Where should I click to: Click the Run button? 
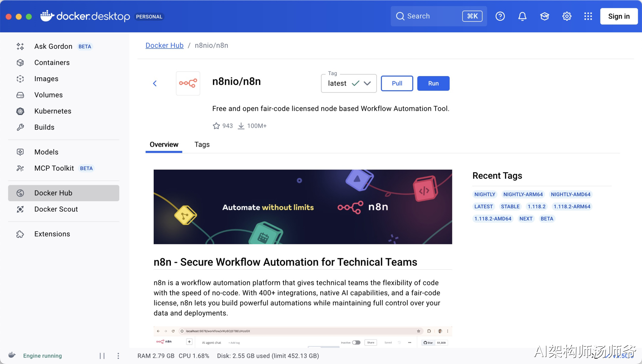(x=433, y=83)
